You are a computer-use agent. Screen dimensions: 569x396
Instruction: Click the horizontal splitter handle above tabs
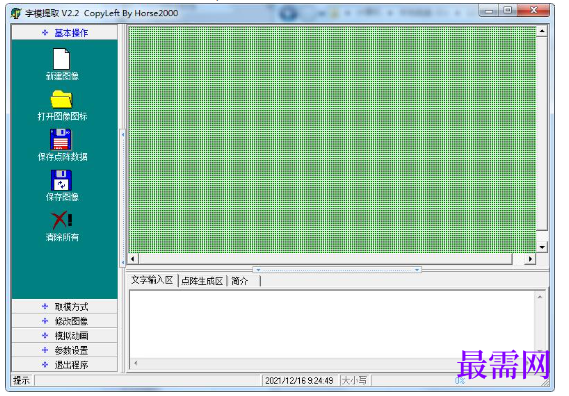click(x=337, y=270)
